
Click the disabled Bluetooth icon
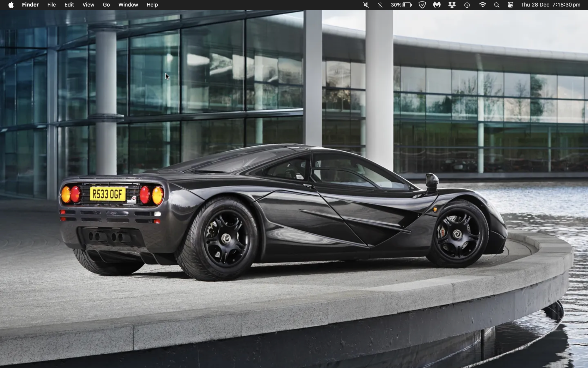coord(380,5)
